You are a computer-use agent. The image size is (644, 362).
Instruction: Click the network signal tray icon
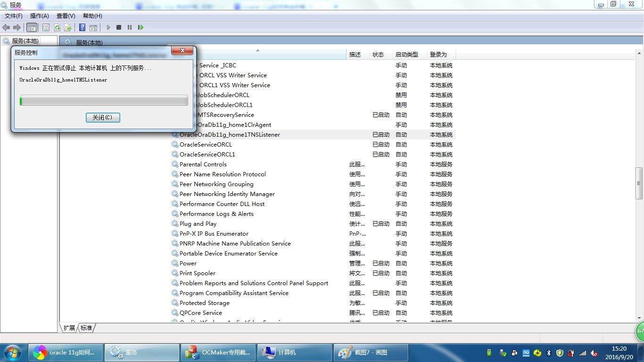tap(583, 353)
